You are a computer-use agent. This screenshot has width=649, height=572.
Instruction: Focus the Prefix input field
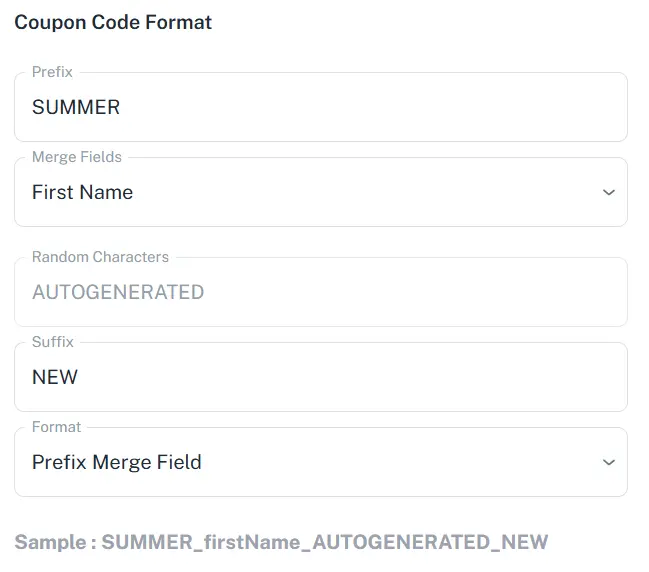point(320,107)
